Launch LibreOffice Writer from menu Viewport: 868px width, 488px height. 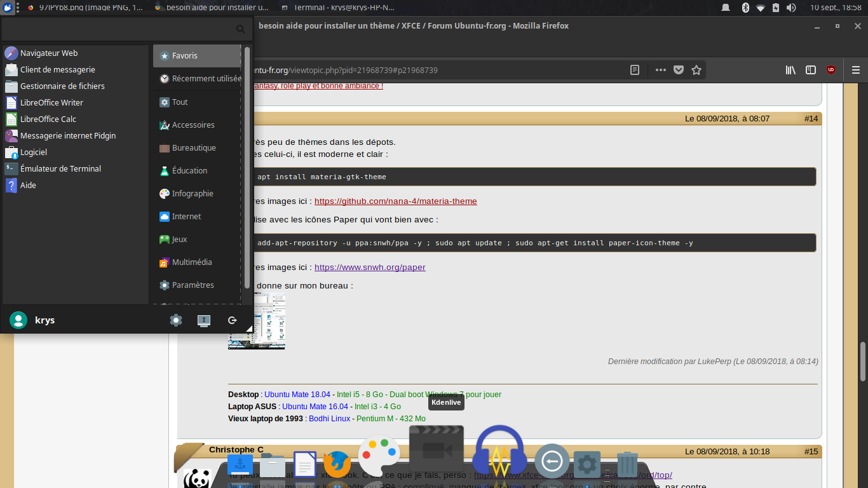click(x=76, y=103)
